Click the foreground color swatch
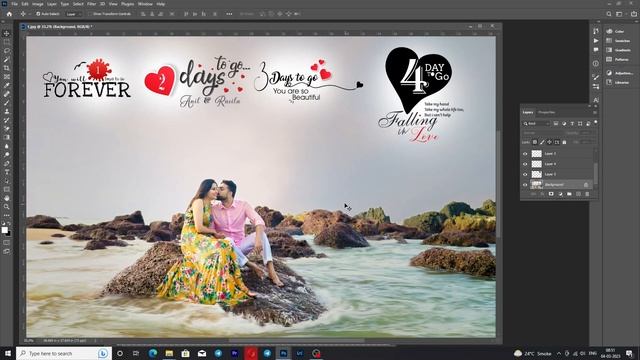This screenshot has height=360, width=640. point(4,230)
